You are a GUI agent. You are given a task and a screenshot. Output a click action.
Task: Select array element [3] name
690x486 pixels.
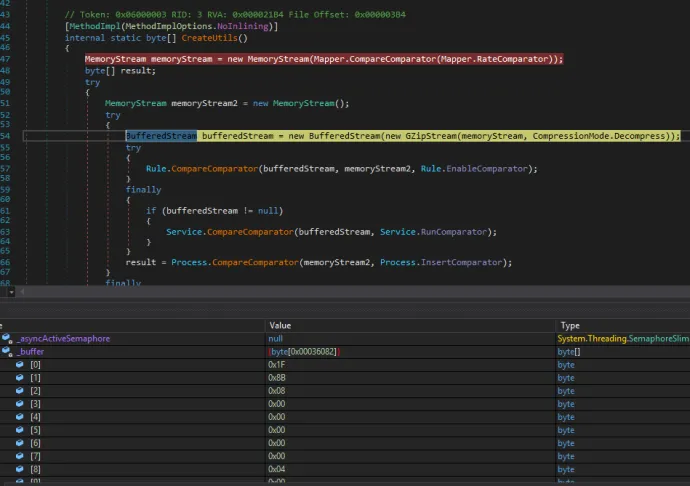point(35,404)
